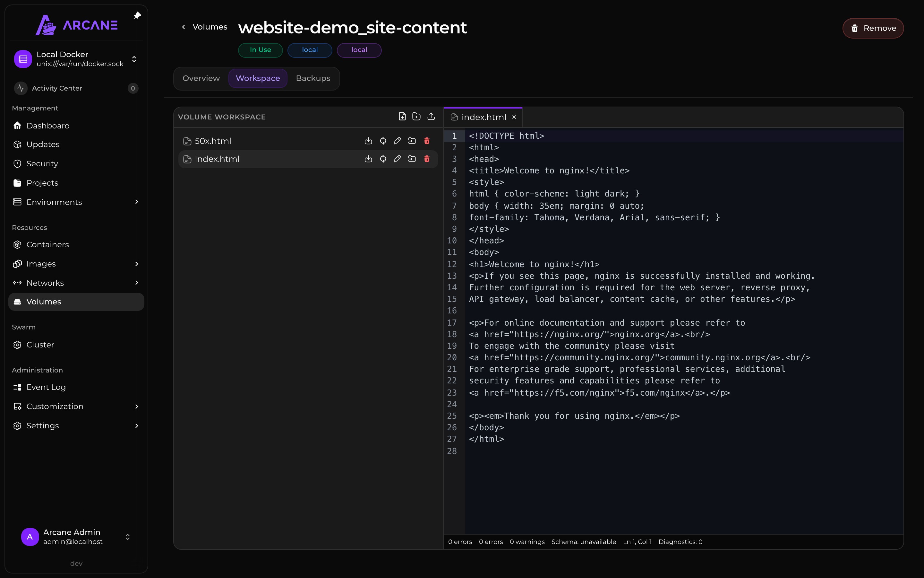
Task: Click the purple local badge
Action: pyautogui.click(x=359, y=50)
